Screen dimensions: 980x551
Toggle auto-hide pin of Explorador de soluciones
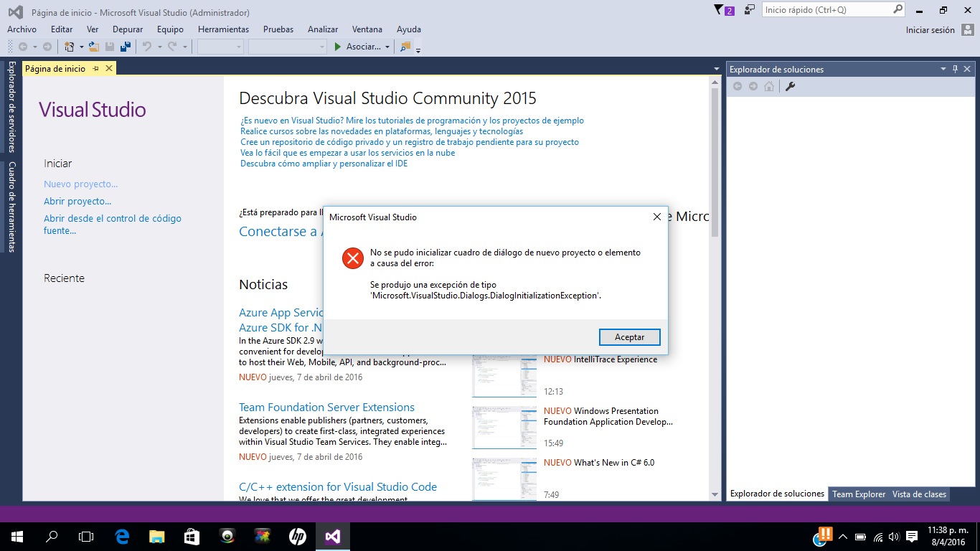point(955,69)
